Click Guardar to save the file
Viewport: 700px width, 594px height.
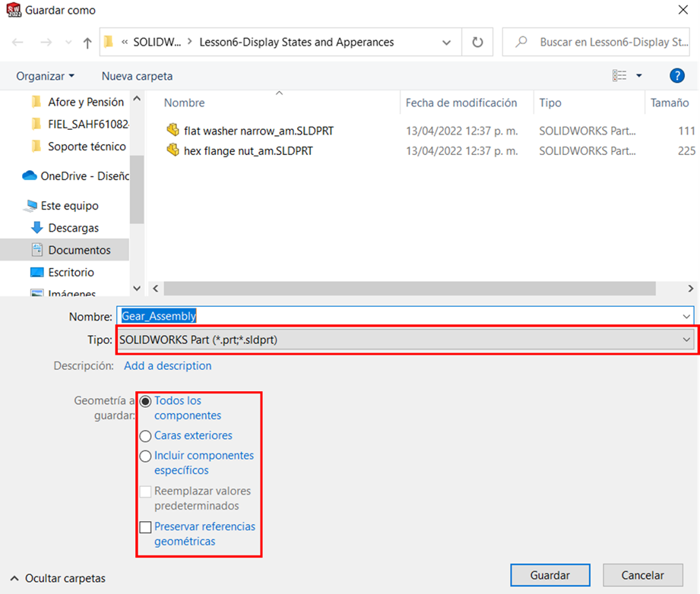(x=550, y=575)
